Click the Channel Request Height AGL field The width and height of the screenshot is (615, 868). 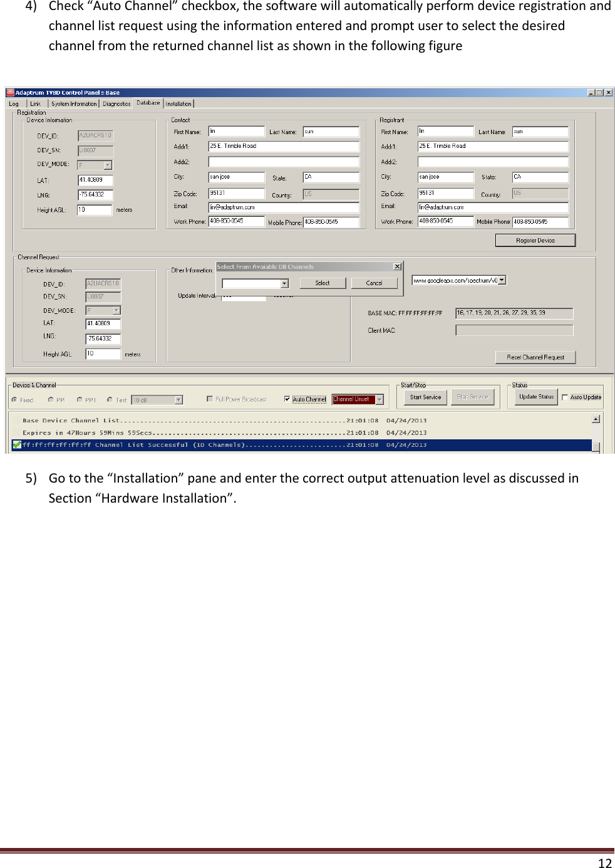point(103,354)
